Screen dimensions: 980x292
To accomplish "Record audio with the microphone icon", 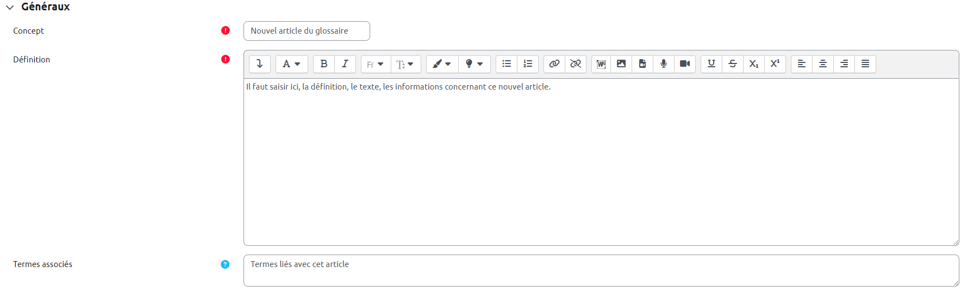I will pyautogui.click(x=664, y=64).
